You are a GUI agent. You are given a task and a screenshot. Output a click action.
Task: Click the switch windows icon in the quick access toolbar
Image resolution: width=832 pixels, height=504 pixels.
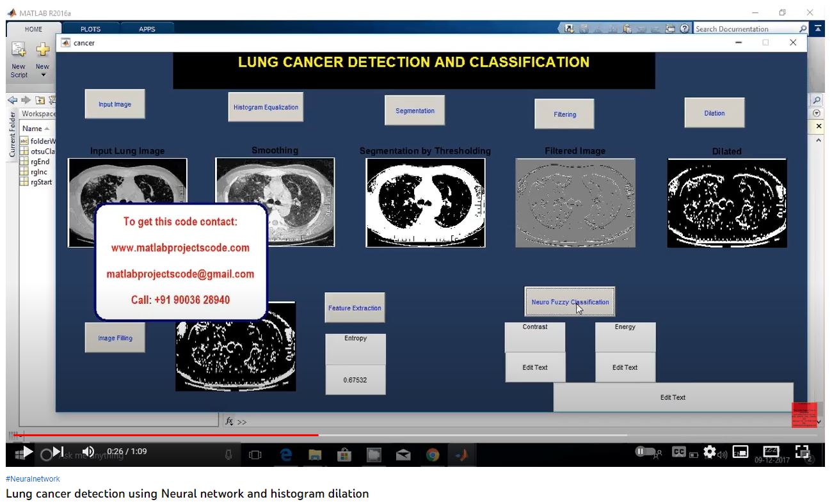tap(670, 29)
